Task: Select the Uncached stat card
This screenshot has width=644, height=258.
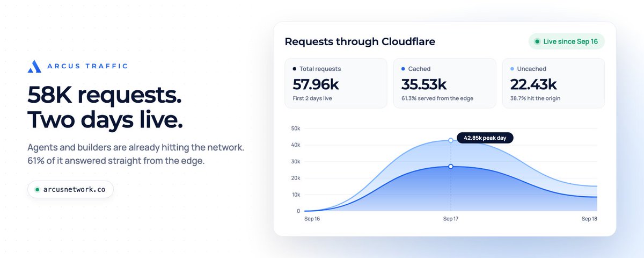Action: click(553, 83)
